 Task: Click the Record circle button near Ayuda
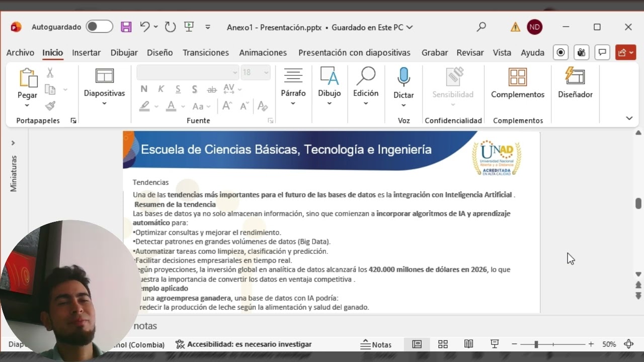coord(560,52)
